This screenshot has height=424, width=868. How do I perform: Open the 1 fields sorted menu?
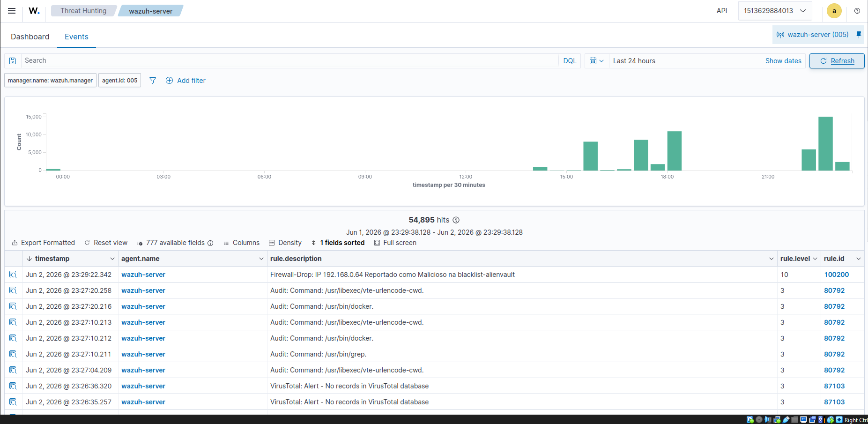338,243
